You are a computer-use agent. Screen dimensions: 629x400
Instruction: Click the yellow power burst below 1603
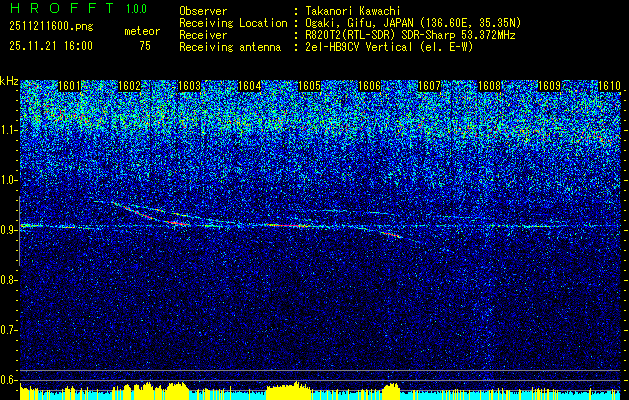click(x=177, y=392)
